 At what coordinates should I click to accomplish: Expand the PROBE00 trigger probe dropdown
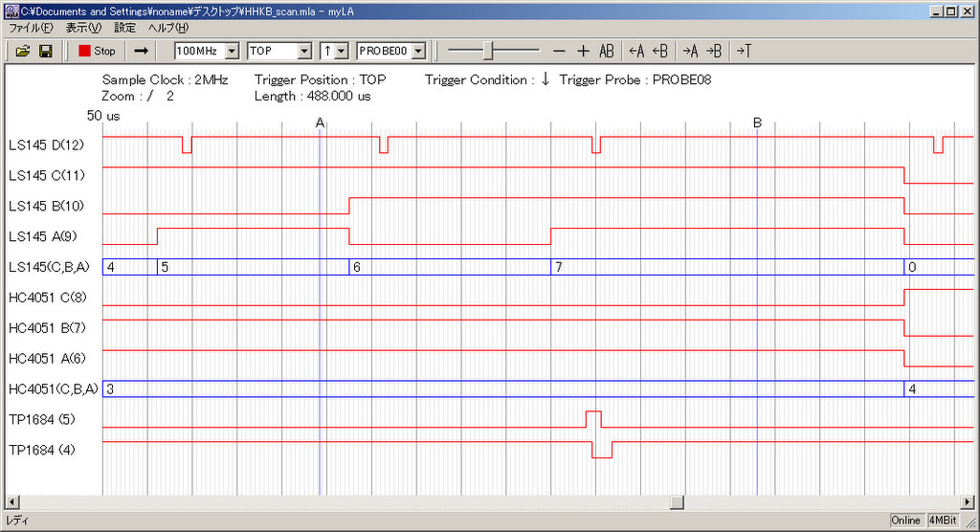coord(418,51)
